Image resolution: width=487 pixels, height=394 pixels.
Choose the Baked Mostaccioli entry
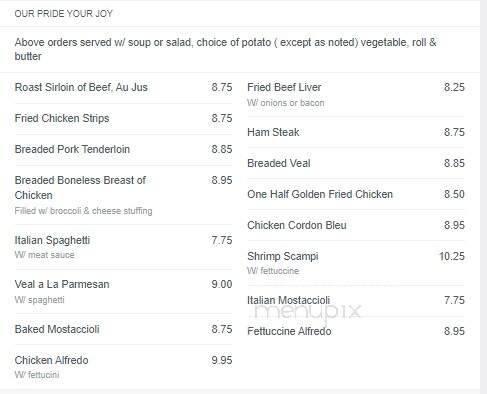57,329
